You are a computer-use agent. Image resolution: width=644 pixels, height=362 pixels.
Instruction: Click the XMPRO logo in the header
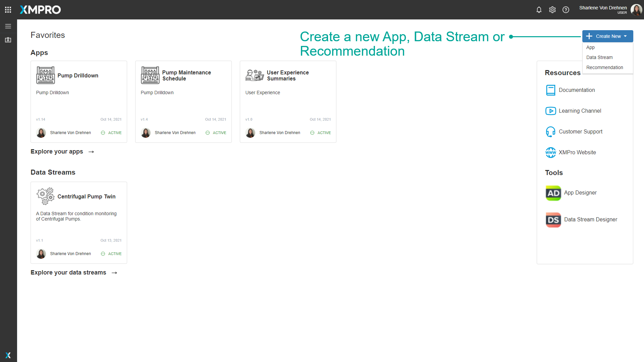click(40, 9)
